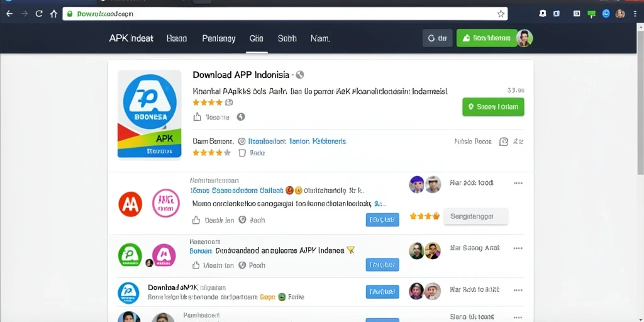The height and width of the screenshot is (322, 644).
Task: Open the Chrome three-dot menu
Action: click(635, 14)
